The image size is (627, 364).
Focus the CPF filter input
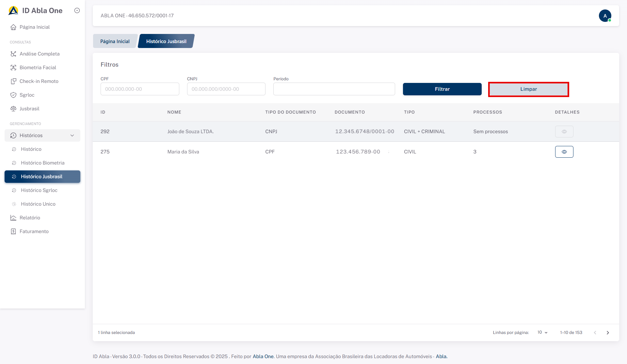coord(140,89)
